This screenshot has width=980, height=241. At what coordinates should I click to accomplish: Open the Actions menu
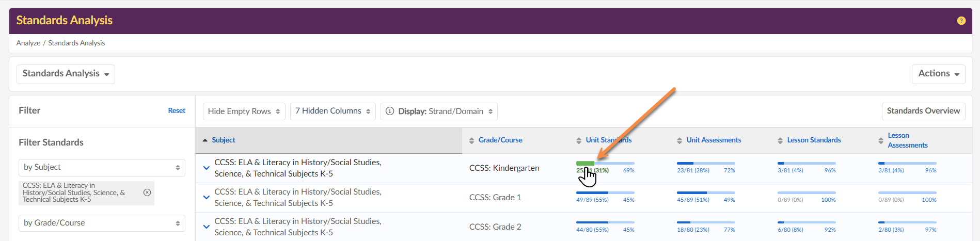[x=938, y=74]
